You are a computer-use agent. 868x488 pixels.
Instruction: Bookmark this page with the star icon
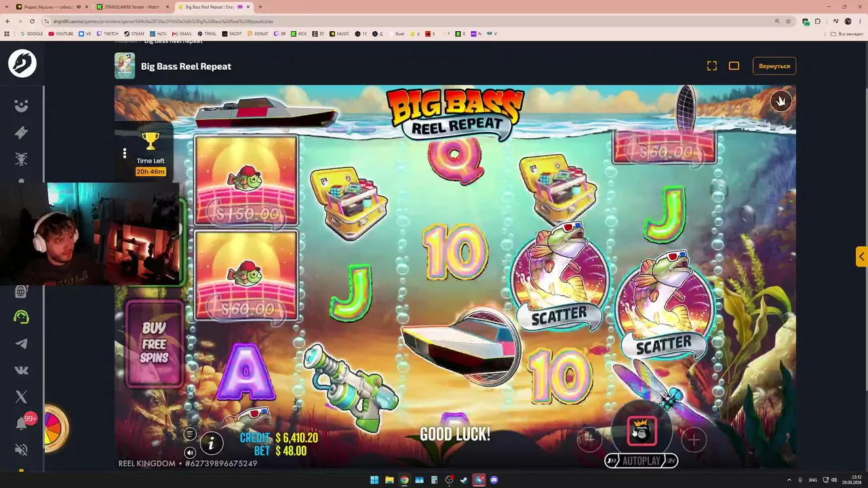[x=788, y=21]
